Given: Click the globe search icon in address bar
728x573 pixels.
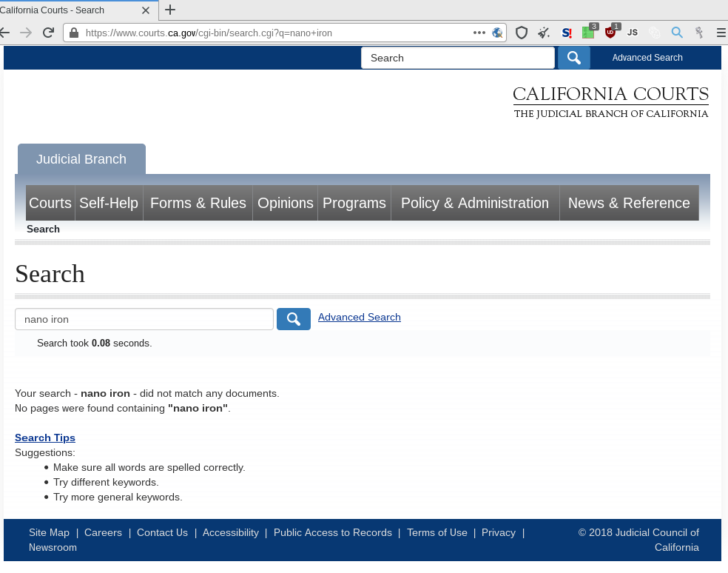Looking at the screenshot, I should tap(497, 33).
